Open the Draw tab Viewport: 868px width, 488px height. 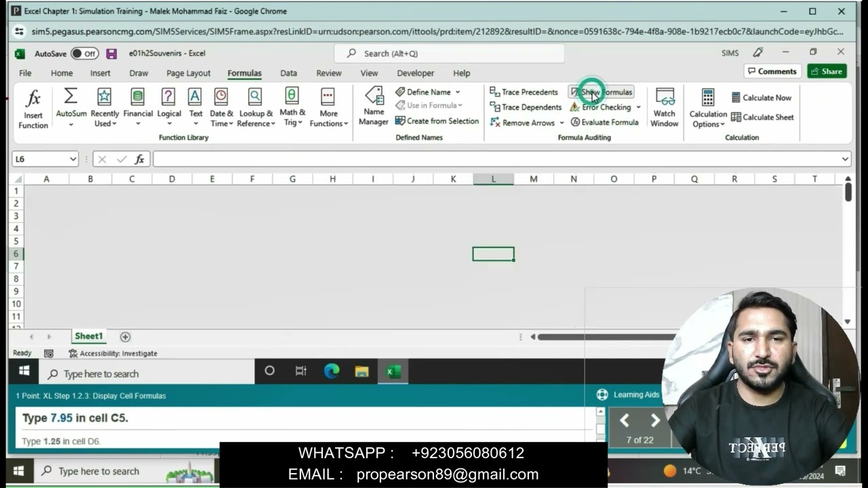point(138,73)
